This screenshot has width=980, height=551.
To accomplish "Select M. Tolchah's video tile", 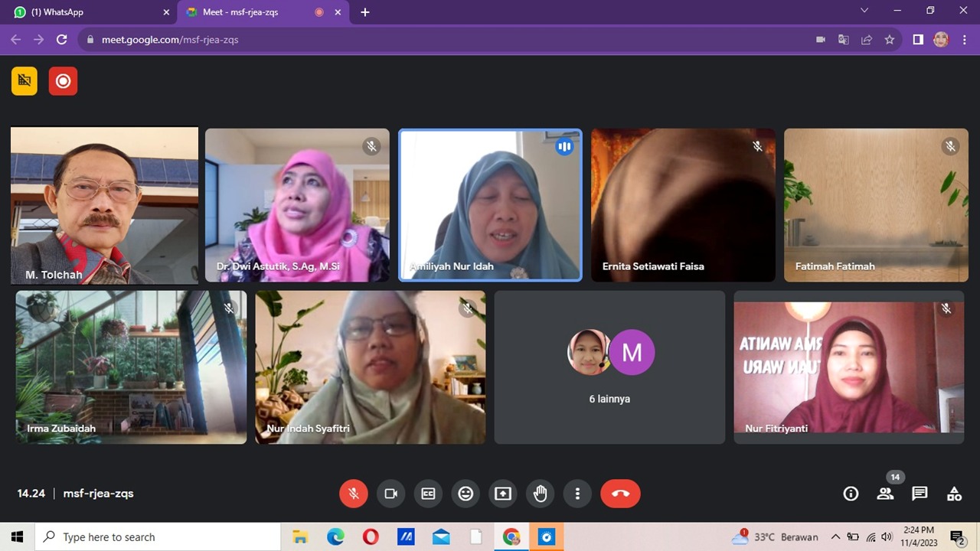I will click(x=104, y=205).
